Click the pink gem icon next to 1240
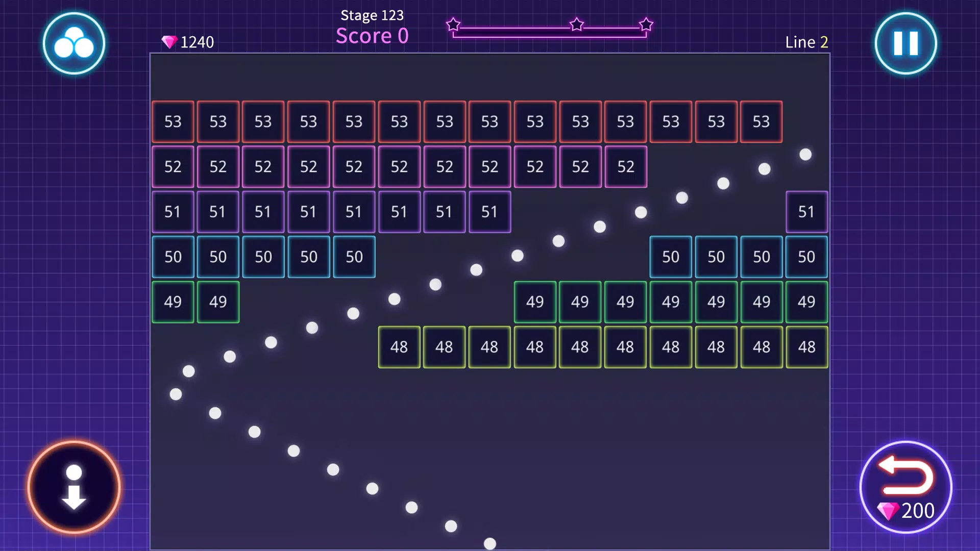Image resolution: width=980 pixels, height=551 pixels. pos(169,41)
